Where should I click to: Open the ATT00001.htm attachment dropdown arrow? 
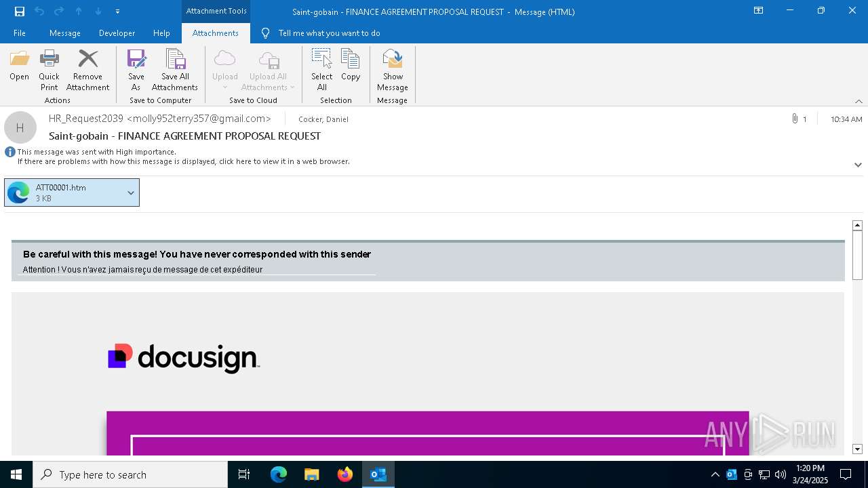coord(131,192)
